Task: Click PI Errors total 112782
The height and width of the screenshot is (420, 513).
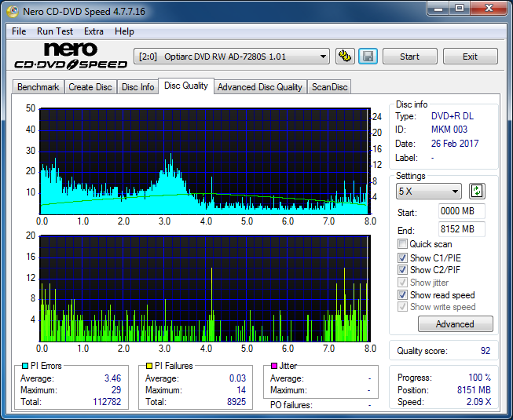Action: tap(107, 402)
